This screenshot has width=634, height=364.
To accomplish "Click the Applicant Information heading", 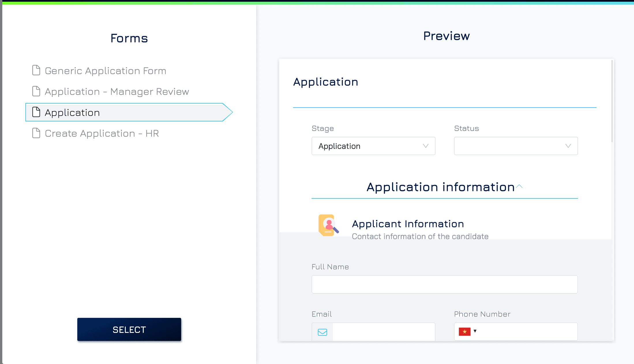I will 408,224.
